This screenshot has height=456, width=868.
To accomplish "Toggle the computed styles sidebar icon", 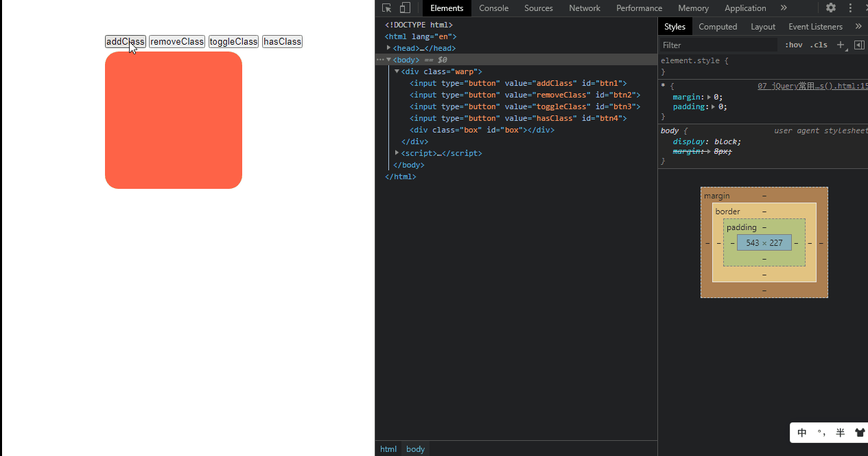I will (858, 45).
